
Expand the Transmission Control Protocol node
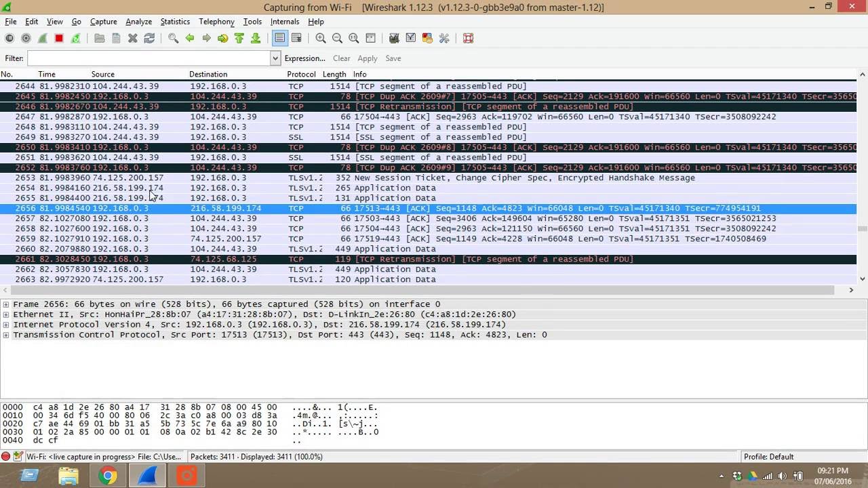tap(6, 335)
